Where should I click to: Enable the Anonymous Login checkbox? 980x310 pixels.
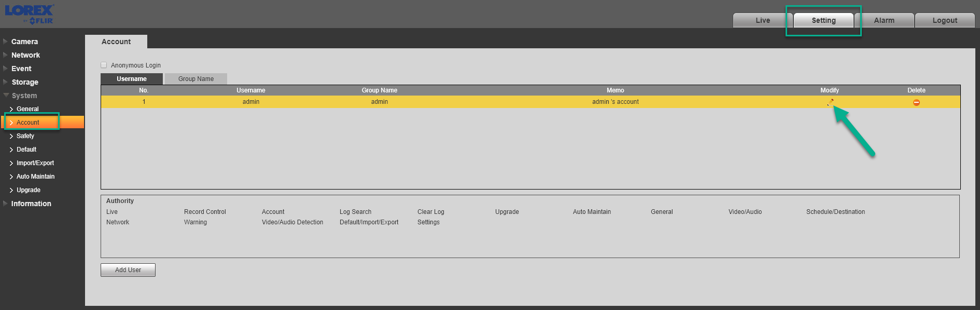[x=104, y=65]
